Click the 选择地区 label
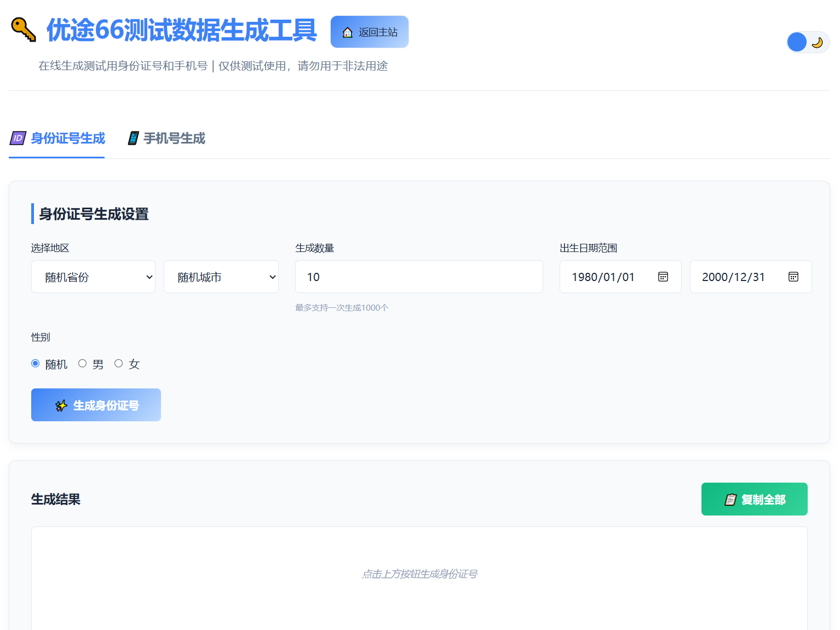Image resolution: width=840 pixels, height=630 pixels. [50, 248]
